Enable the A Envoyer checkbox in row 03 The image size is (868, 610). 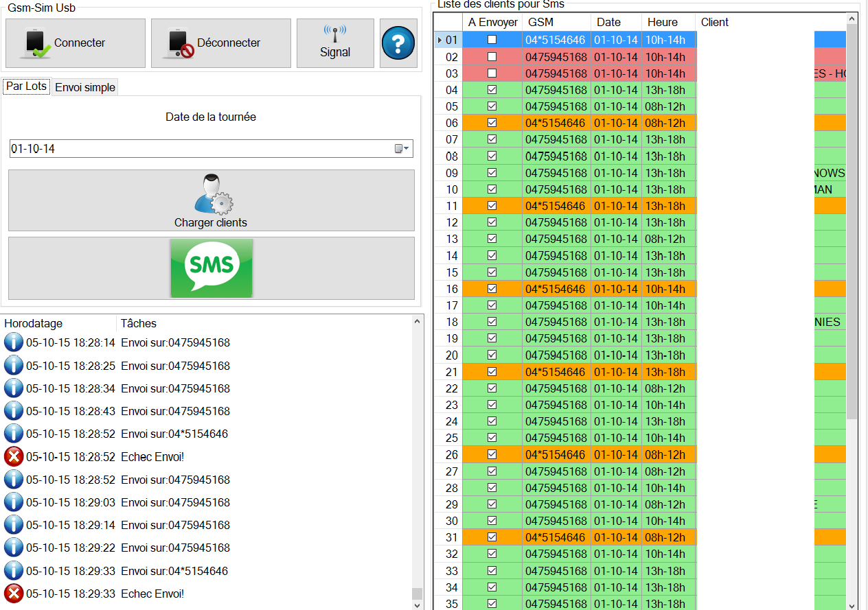[x=492, y=73]
